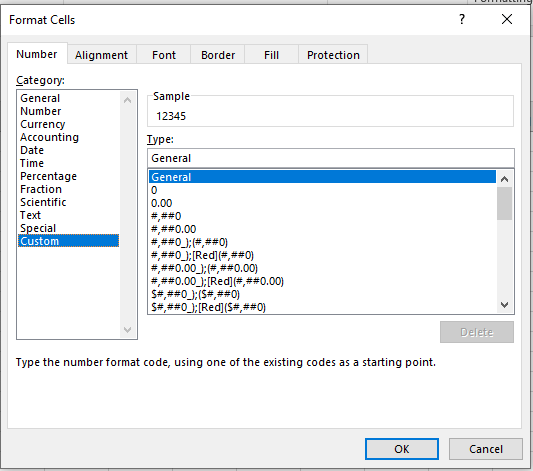Screen dimensions: 533x471
Task: Click the Type list scroll down arrow
Action: pos(504,304)
